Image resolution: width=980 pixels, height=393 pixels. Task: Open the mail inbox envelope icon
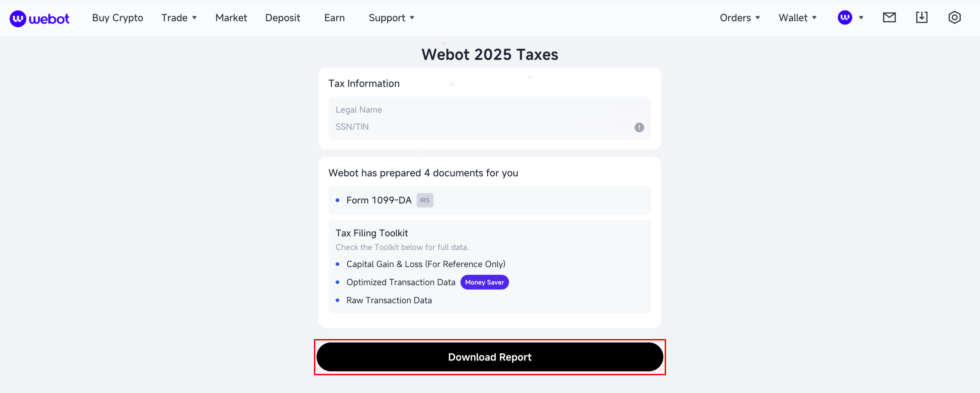tap(889, 17)
